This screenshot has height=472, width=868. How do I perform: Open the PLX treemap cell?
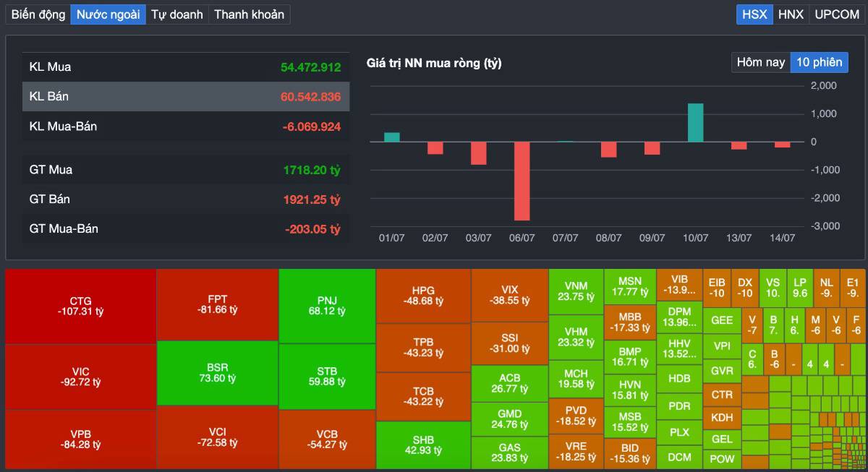pyautogui.click(x=679, y=432)
